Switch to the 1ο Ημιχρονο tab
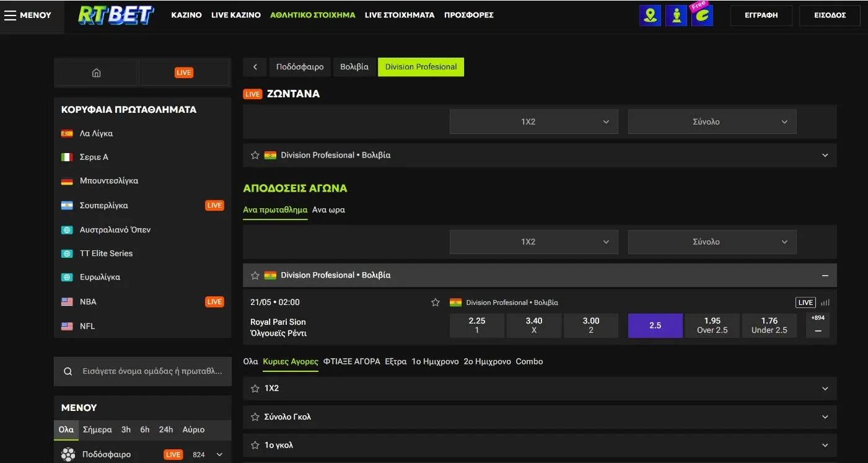 tap(435, 361)
